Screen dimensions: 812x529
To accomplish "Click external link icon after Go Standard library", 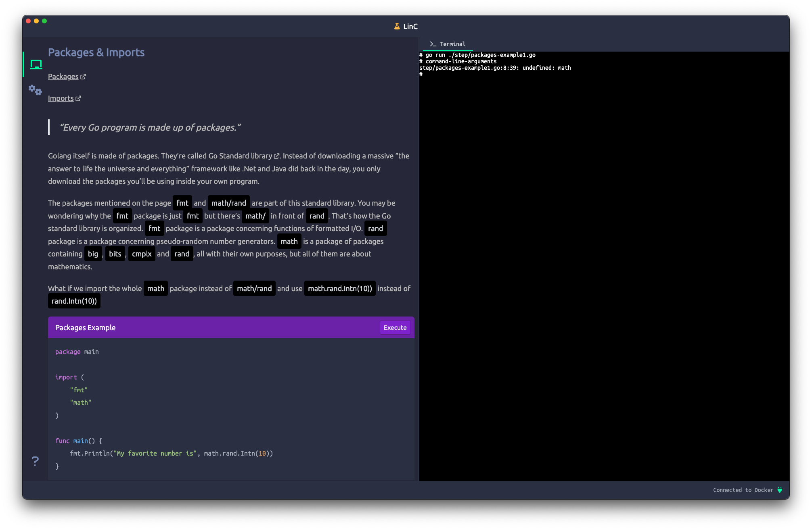I will pyautogui.click(x=276, y=156).
